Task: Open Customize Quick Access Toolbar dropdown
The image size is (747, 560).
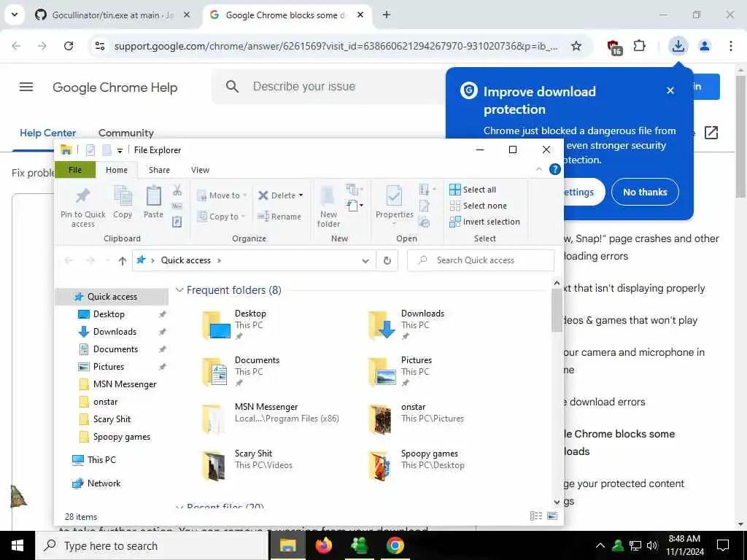Action: click(120, 150)
